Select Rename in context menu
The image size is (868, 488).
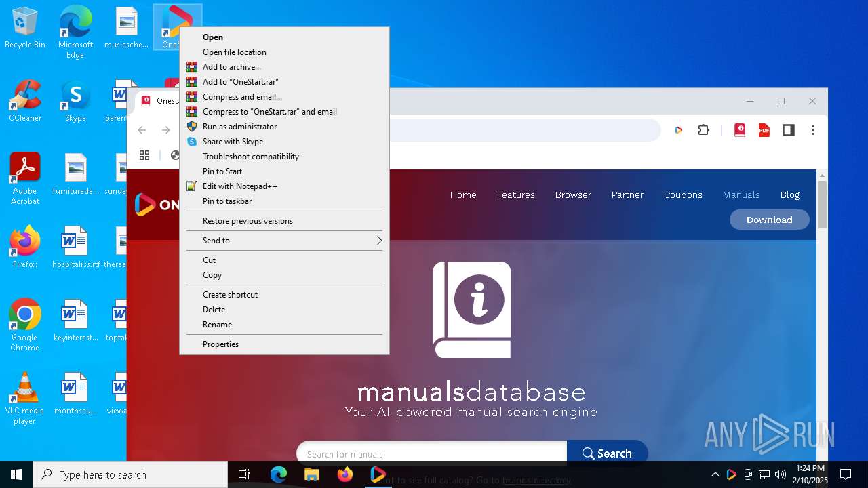tap(284, 325)
